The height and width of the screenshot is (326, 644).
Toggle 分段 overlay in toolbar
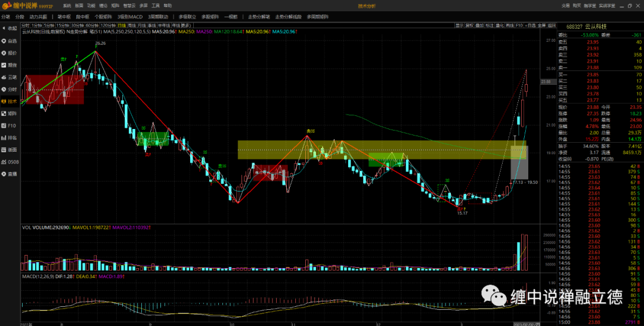tap(20, 17)
